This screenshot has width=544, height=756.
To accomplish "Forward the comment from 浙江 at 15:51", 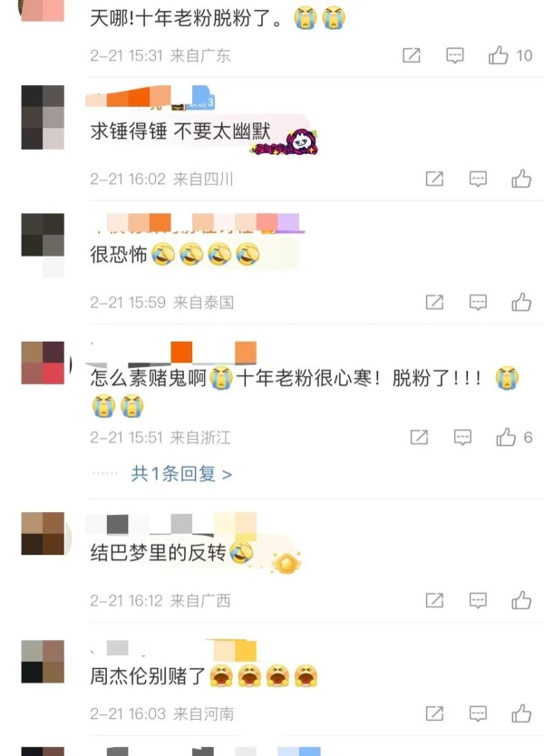I will pos(419,437).
